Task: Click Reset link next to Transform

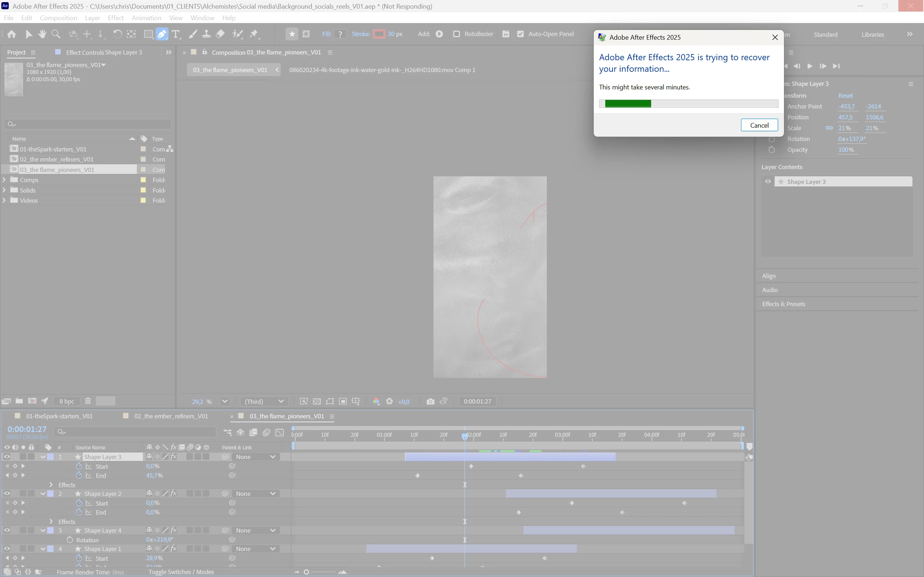Action: pos(845,96)
